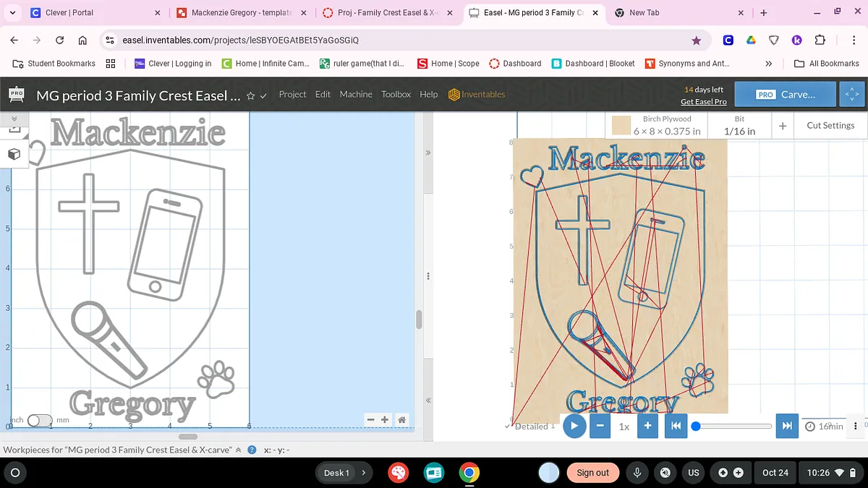
Task: Open the jog arrows machine control
Action: 850,95
